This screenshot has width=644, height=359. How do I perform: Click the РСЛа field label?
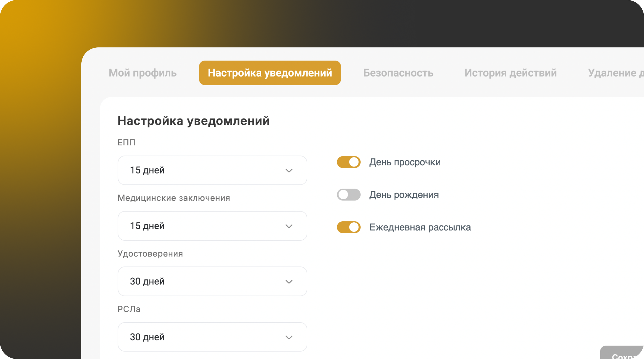tap(129, 309)
